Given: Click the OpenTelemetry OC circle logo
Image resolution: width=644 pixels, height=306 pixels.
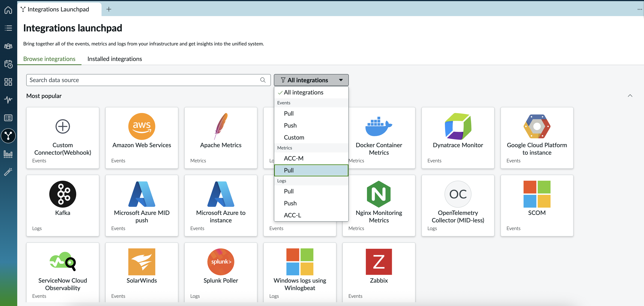Looking at the screenshot, I should (x=458, y=194).
